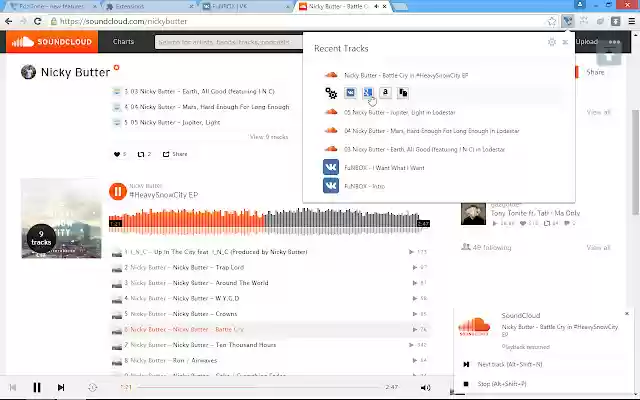Open the VK search icon in the track actions row
This screenshot has width=640, height=400.
(x=350, y=93)
